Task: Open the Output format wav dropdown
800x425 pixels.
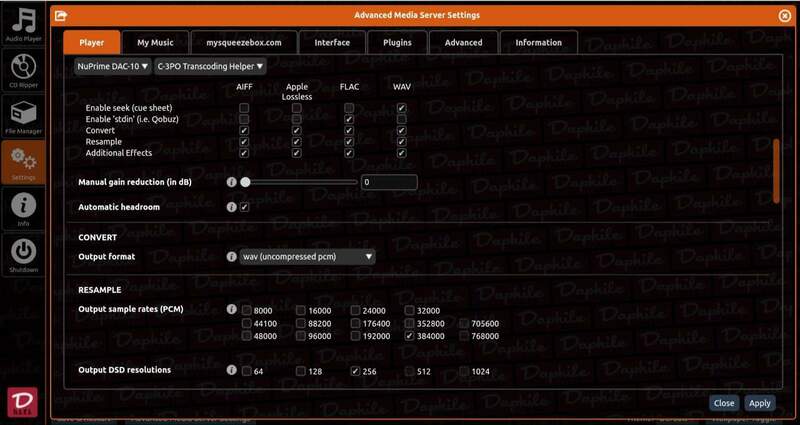Action: pyautogui.click(x=307, y=257)
